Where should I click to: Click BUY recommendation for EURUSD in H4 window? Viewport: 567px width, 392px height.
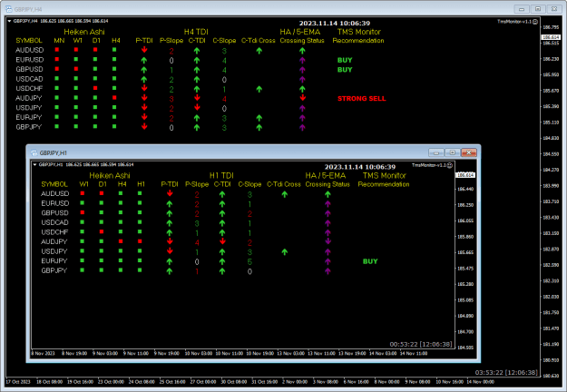pyautogui.click(x=345, y=60)
